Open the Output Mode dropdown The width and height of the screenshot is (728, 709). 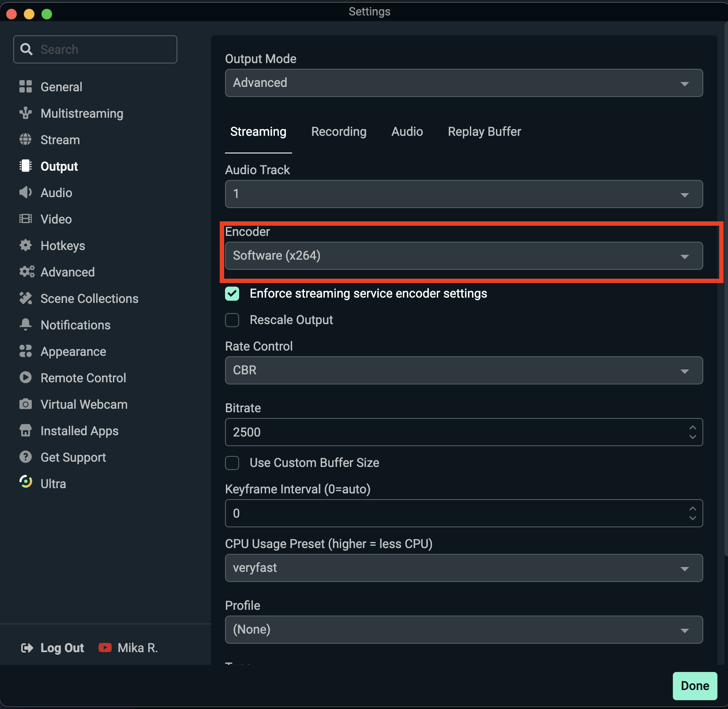(464, 83)
